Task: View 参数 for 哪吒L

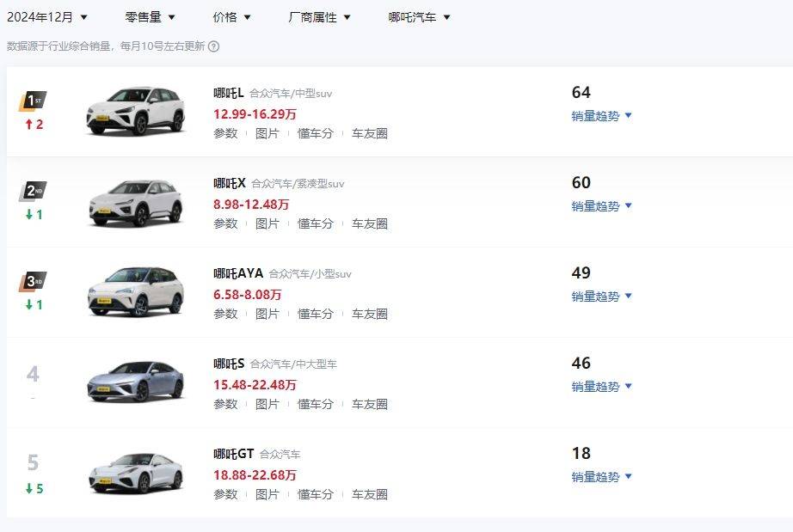Action: (x=225, y=133)
